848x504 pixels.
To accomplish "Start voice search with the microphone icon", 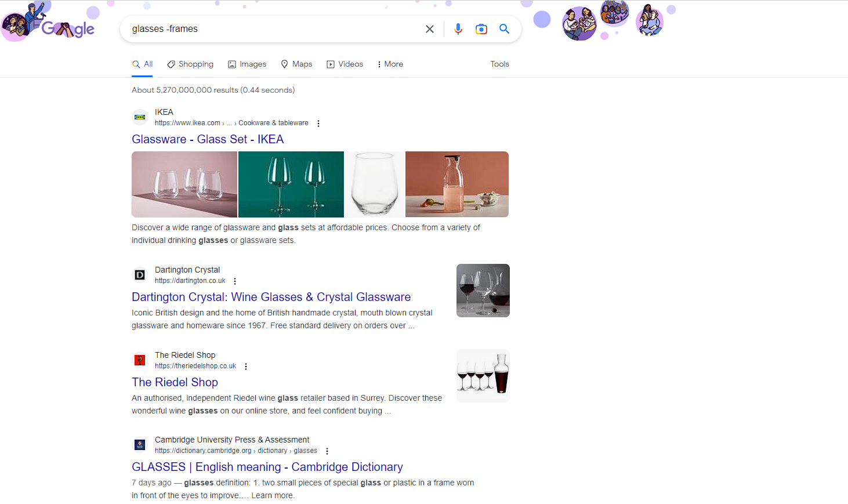I will (x=458, y=29).
